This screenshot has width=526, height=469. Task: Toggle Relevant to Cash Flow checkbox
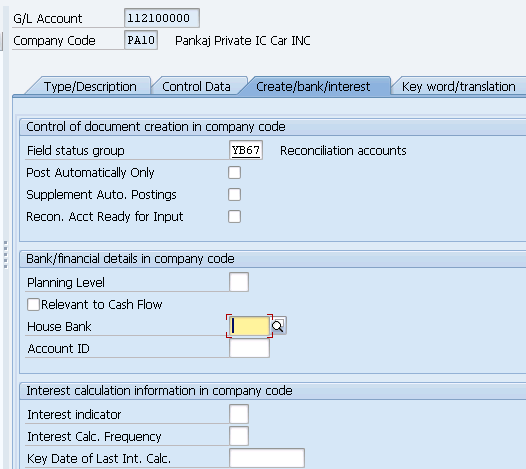33,305
